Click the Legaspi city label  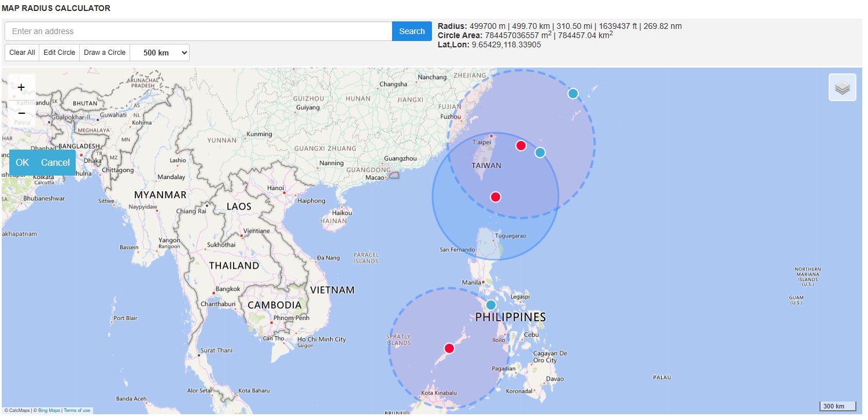tap(520, 296)
